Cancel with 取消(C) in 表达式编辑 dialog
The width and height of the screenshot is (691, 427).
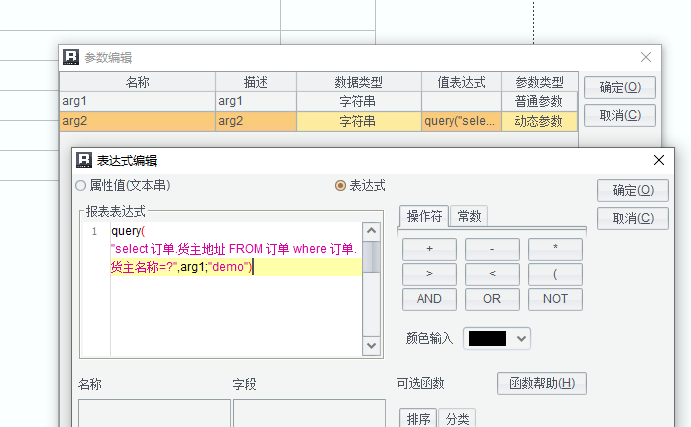pyautogui.click(x=633, y=219)
